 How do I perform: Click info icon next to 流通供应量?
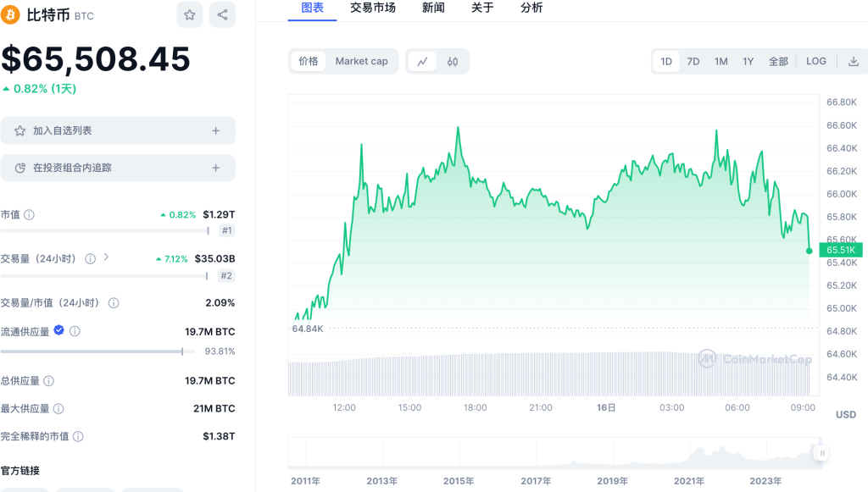[x=75, y=331]
